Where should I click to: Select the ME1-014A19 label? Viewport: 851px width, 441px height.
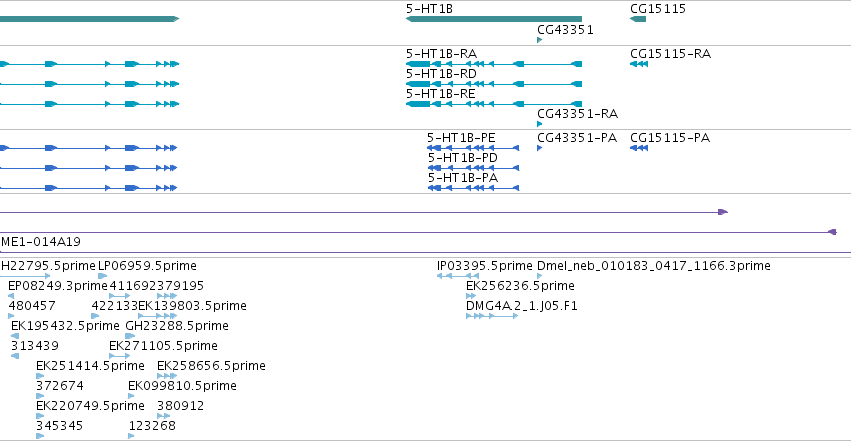(41, 242)
